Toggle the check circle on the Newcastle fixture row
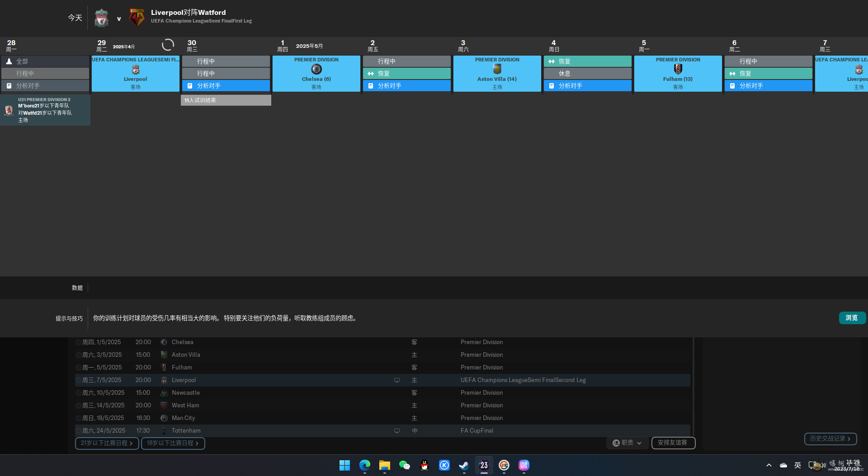The width and height of the screenshot is (868, 476). pyautogui.click(x=78, y=393)
